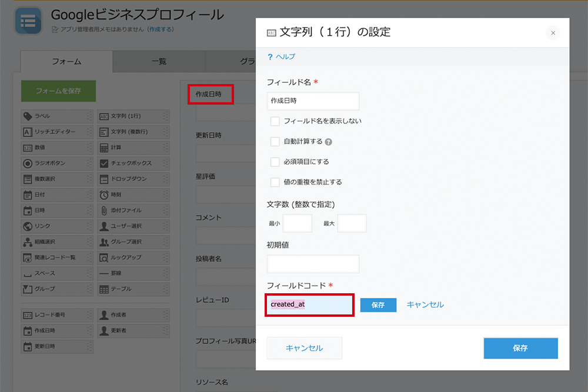Toggle the 自動計算する checkbox

[x=275, y=142]
